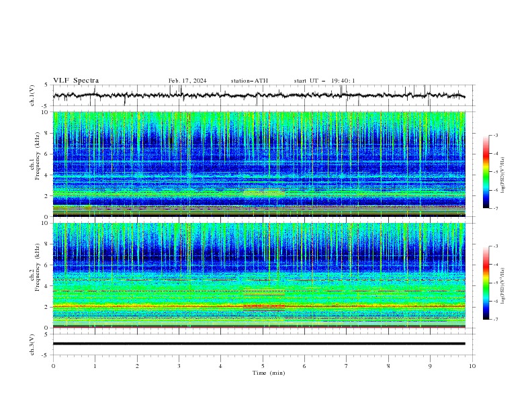Click the ch.2 spectrogram panel
Viewport: 532px width, 411px height.
pyautogui.click(x=259, y=275)
